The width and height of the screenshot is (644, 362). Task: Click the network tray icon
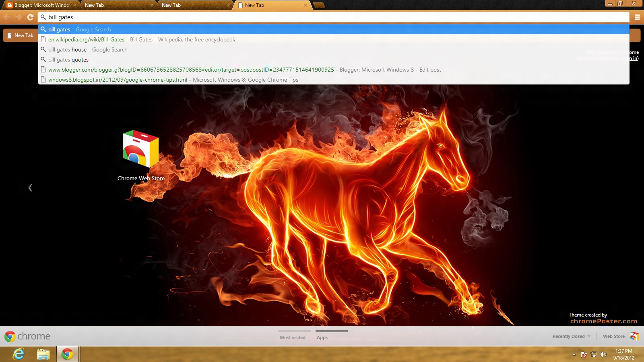pyautogui.click(x=594, y=354)
